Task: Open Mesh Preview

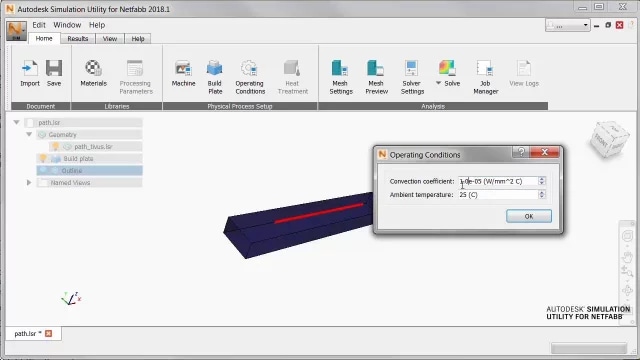Action: [376, 77]
